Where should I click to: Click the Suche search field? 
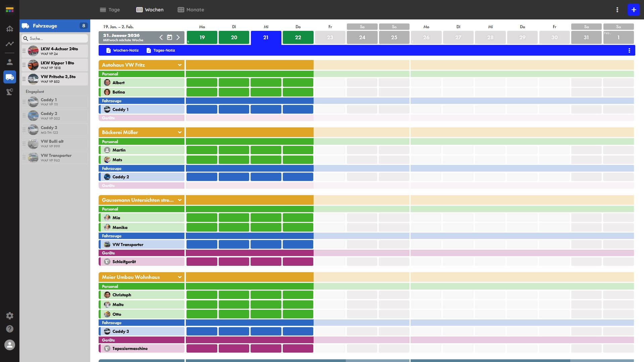point(55,39)
